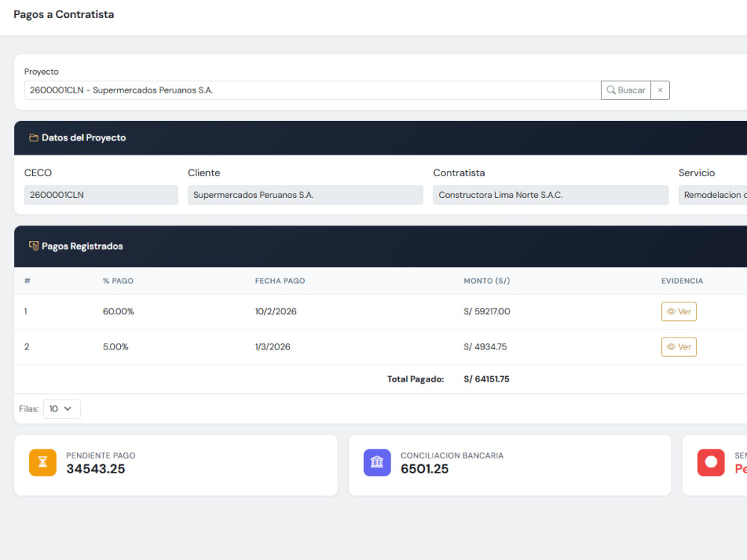Click the folder icon in Datos del Proyecto
The width and height of the screenshot is (747, 560).
[34, 137]
